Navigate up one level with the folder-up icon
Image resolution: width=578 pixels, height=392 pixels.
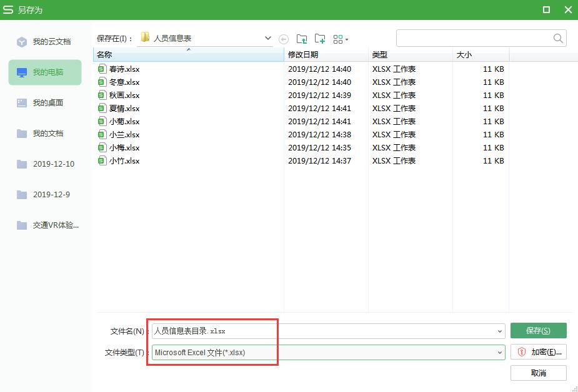tap(302, 38)
